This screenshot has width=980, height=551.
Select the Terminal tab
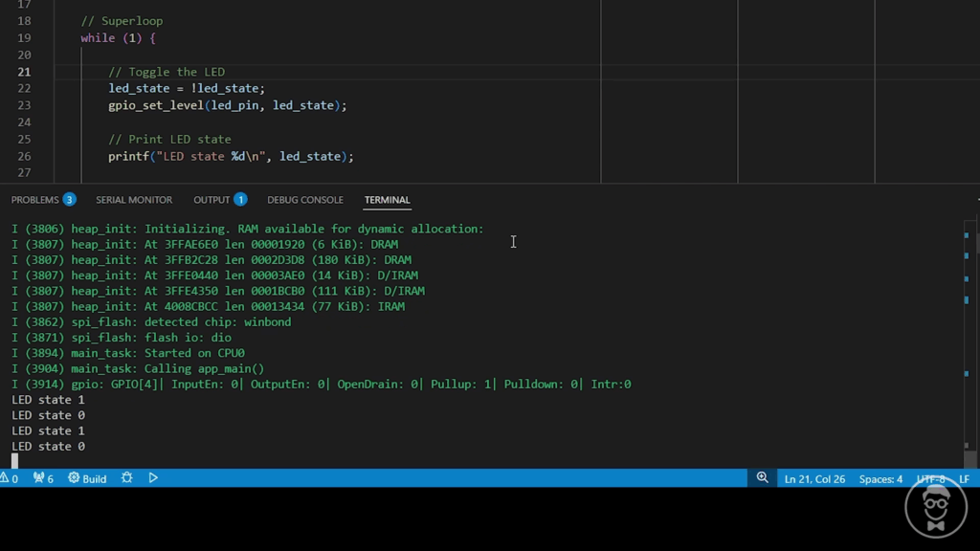point(387,200)
